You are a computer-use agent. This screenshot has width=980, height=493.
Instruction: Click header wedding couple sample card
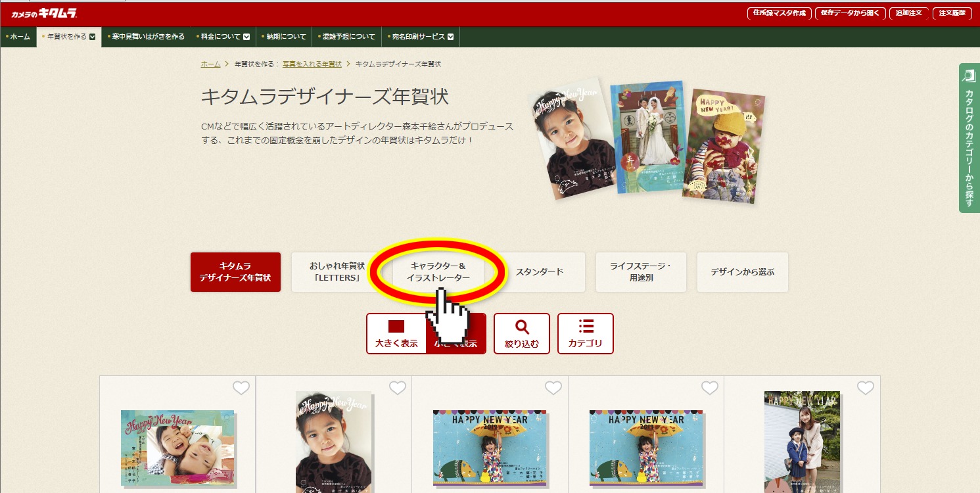tap(649, 137)
